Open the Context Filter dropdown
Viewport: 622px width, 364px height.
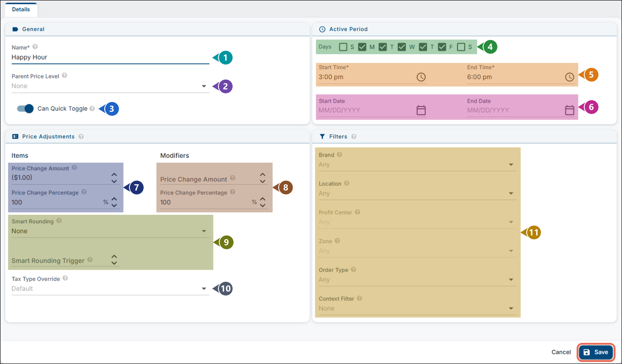pos(418,308)
